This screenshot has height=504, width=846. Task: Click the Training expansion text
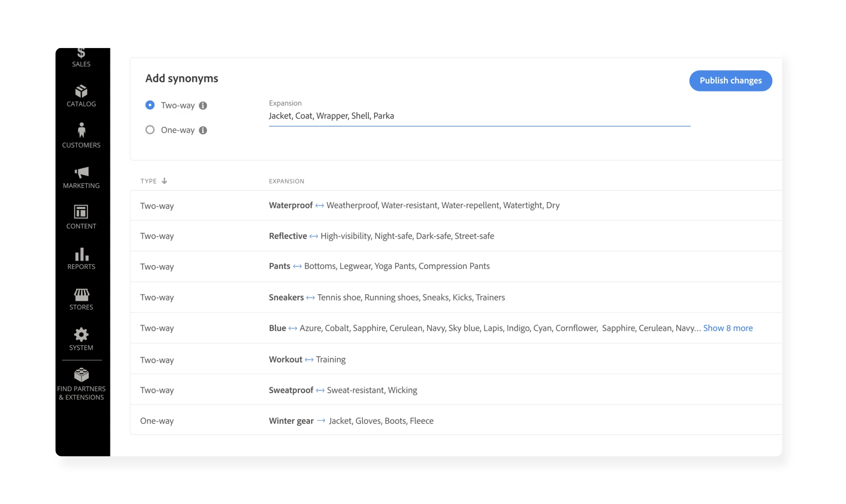(x=331, y=360)
